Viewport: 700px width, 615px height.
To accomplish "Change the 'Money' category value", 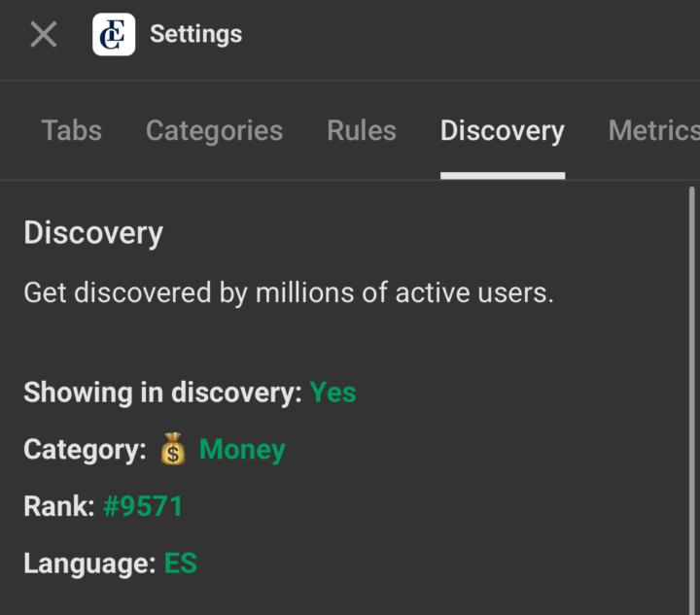I will point(242,450).
